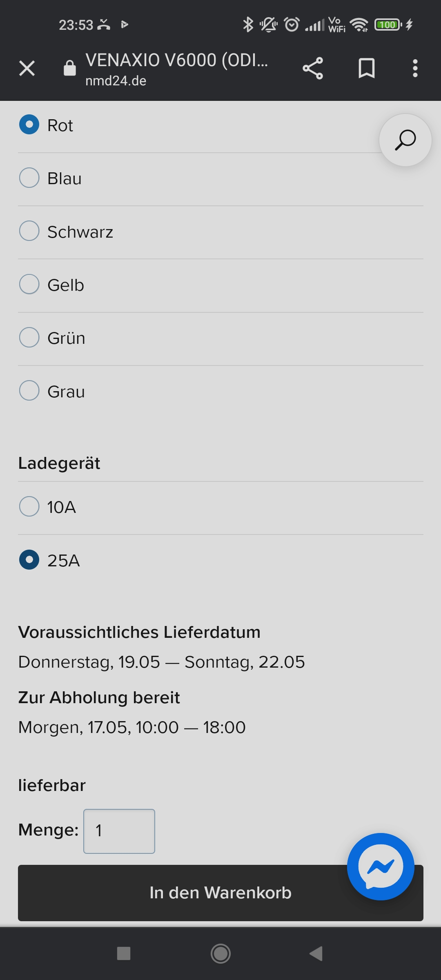Image resolution: width=441 pixels, height=980 pixels.
Task: Choose the Grün color option
Action: click(x=29, y=338)
